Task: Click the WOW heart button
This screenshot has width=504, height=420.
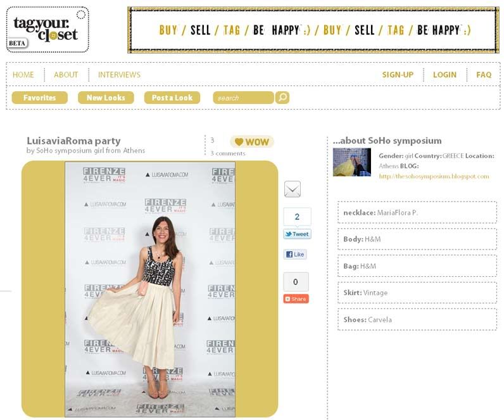Action: point(252,142)
